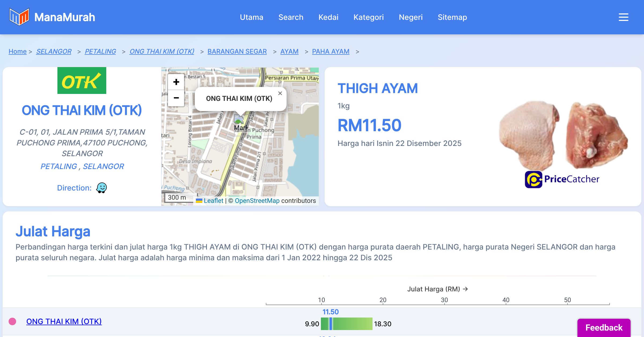Open the OpenStreetMap attribution link
Viewport: 644px width, 337px height.
pyautogui.click(x=257, y=201)
